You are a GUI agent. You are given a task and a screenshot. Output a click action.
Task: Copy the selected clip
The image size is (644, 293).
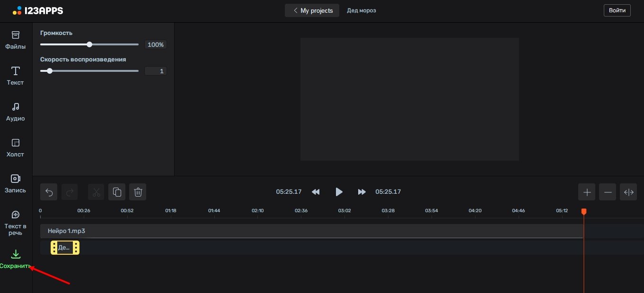click(x=117, y=192)
